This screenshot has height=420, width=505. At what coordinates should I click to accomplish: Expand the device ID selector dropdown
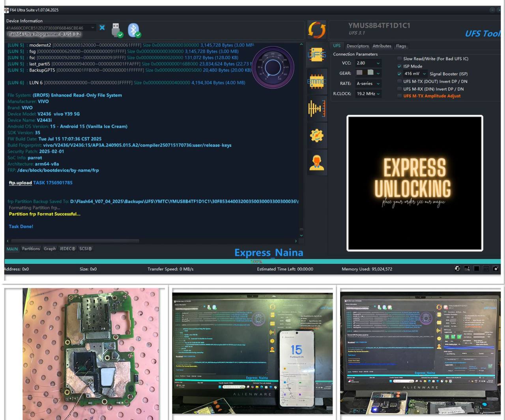point(93,28)
